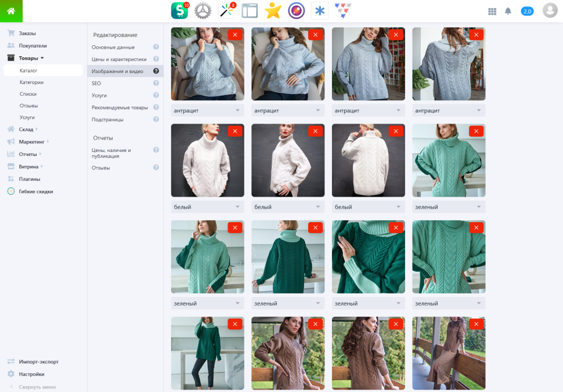Click the gear wheel app icon in the top bar
Viewport: 563px width, 392px height.
[x=203, y=11]
